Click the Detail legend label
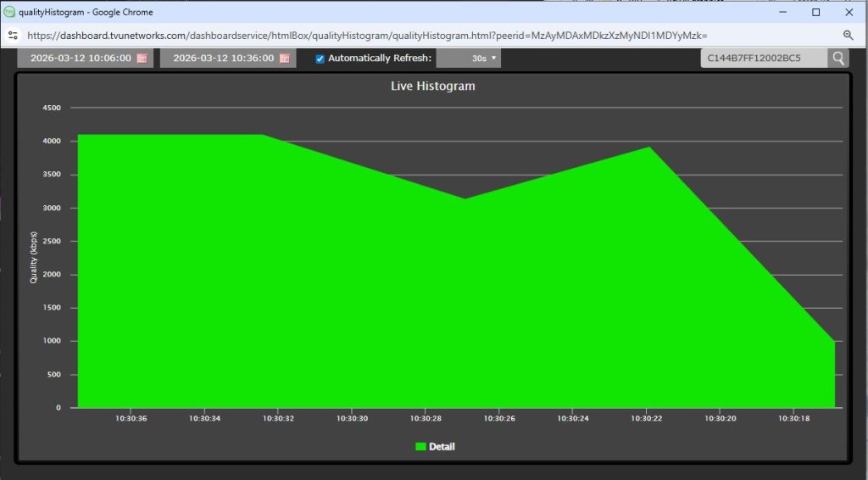The height and width of the screenshot is (480, 868). coord(442,447)
